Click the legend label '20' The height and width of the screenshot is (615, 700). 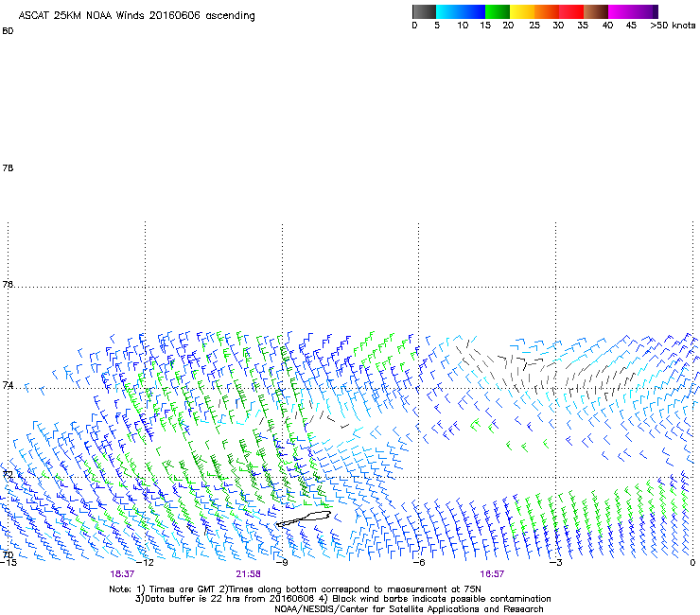pyautogui.click(x=508, y=26)
